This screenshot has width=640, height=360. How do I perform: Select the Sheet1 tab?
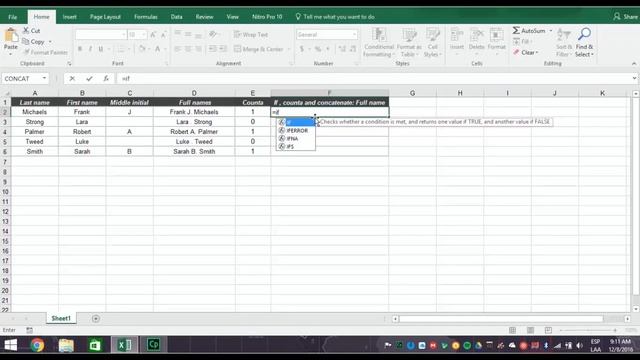61,318
